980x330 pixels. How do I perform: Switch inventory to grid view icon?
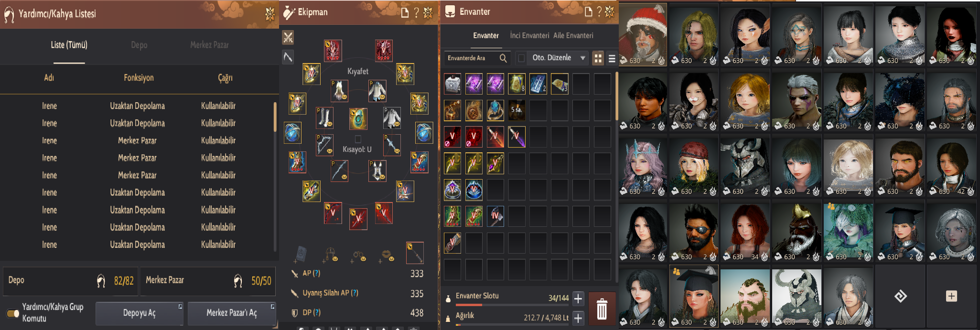coord(598,58)
